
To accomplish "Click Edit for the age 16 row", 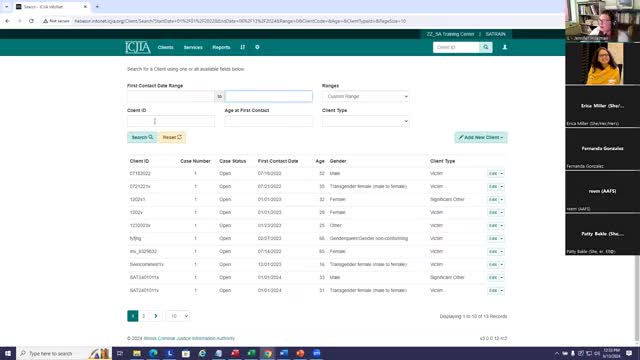I will point(493,264).
